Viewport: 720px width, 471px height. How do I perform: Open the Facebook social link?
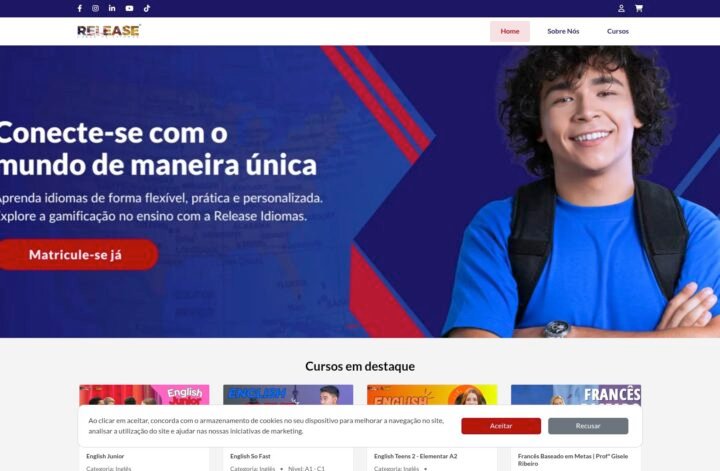79,8
